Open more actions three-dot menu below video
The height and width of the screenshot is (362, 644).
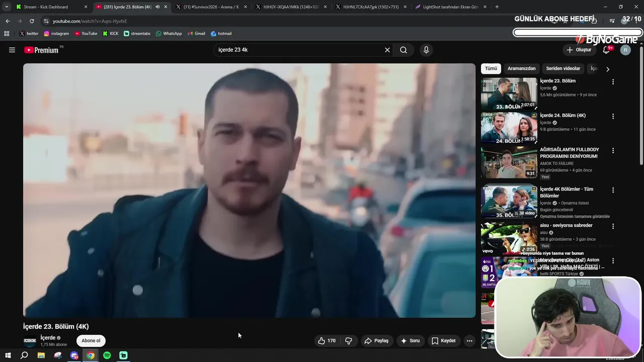click(x=469, y=341)
